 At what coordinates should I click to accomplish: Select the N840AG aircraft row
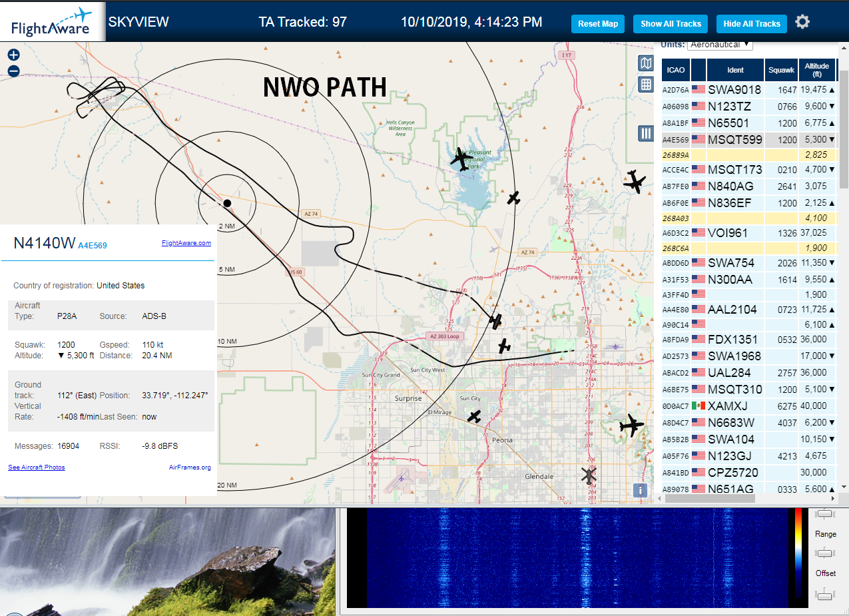748,186
